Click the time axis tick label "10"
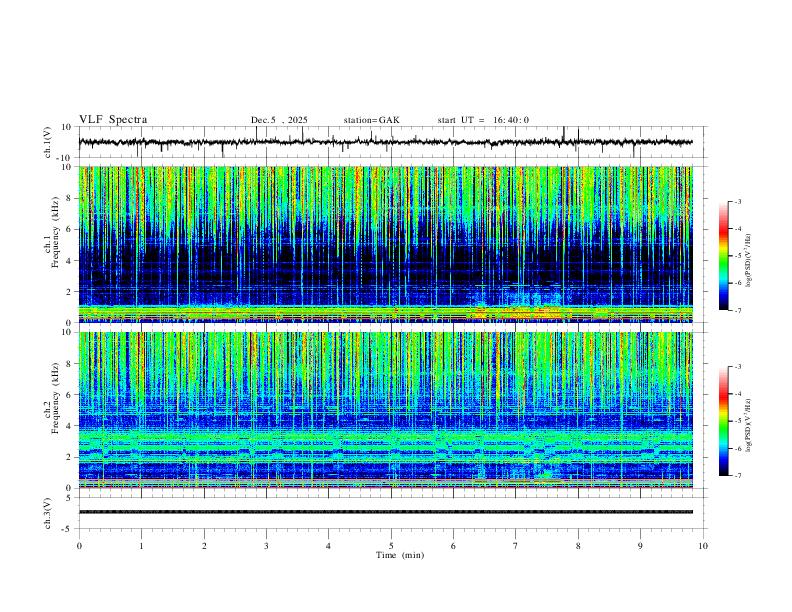This screenshot has width=792, height=612. click(703, 546)
